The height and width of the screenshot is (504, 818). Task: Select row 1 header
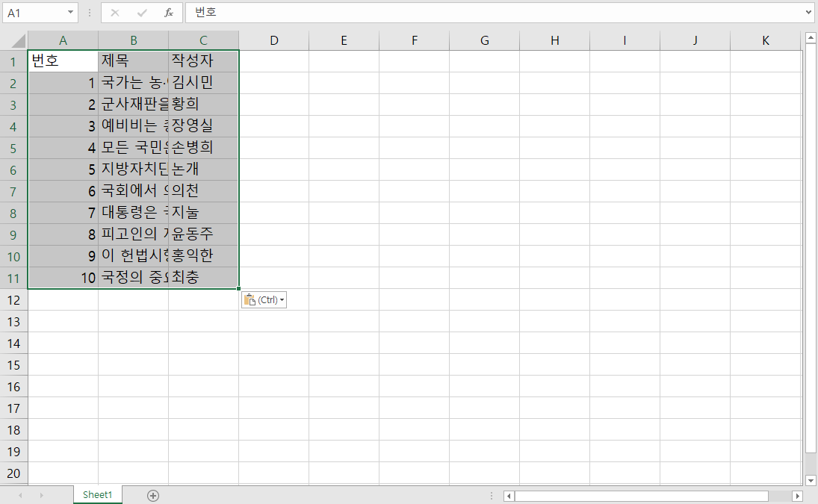point(13,62)
